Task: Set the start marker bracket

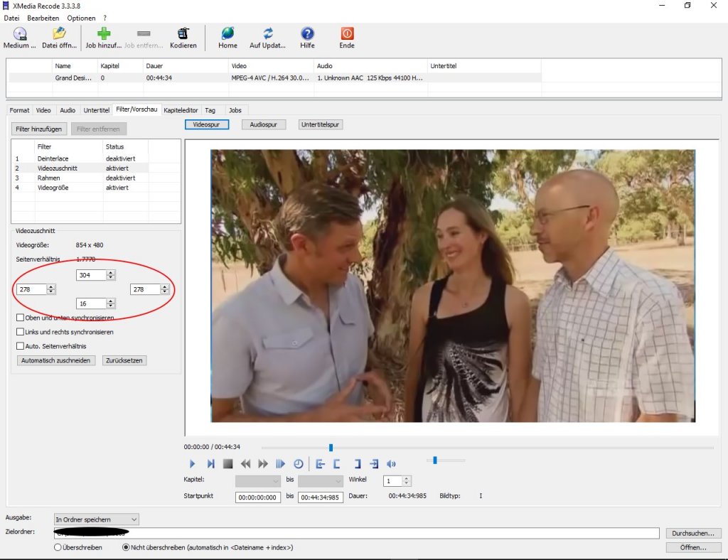Action: [337, 463]
